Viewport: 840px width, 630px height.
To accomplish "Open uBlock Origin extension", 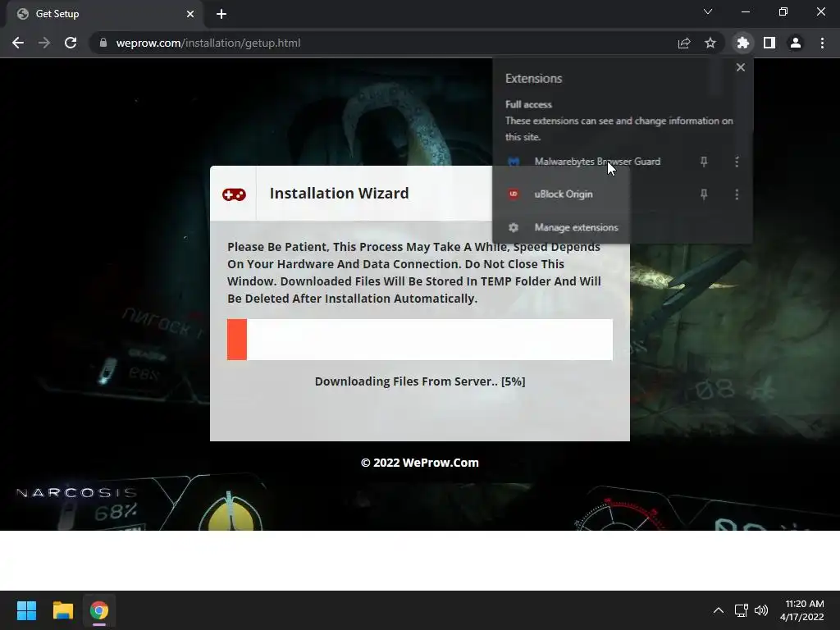I will tap(563, 194).
